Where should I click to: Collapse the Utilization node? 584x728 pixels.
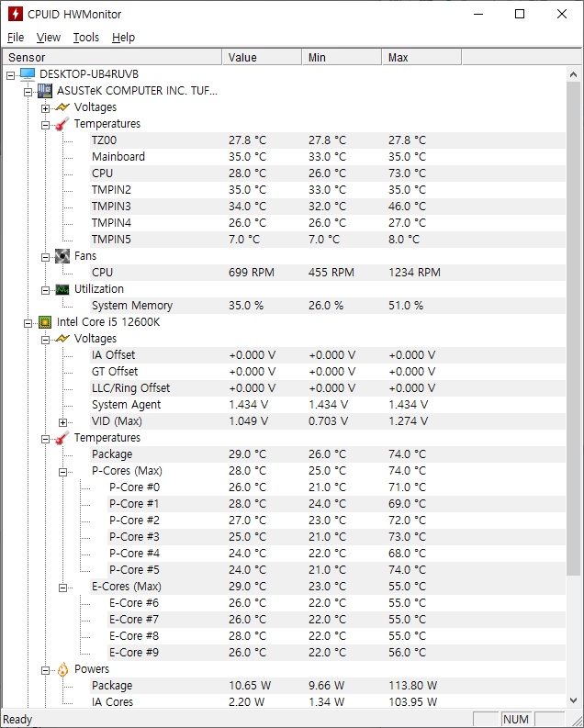click(x=45, y=290)
